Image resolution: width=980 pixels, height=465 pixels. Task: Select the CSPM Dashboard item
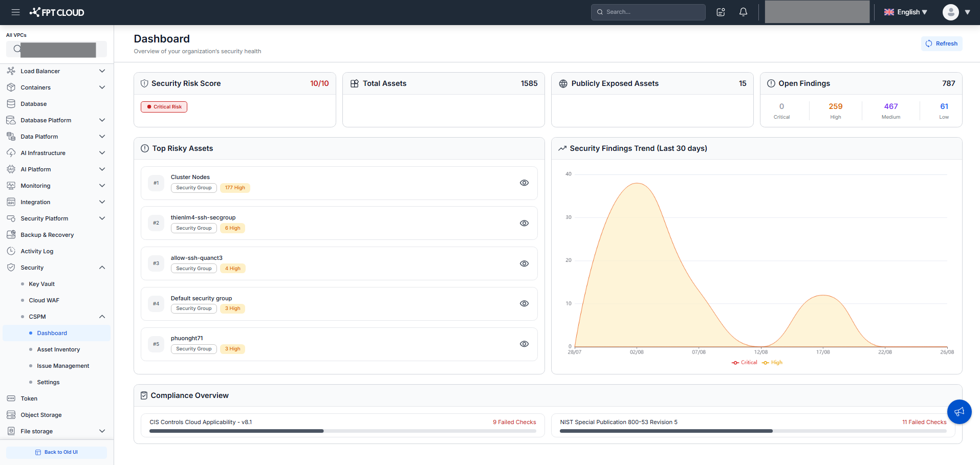click(56, 333)
